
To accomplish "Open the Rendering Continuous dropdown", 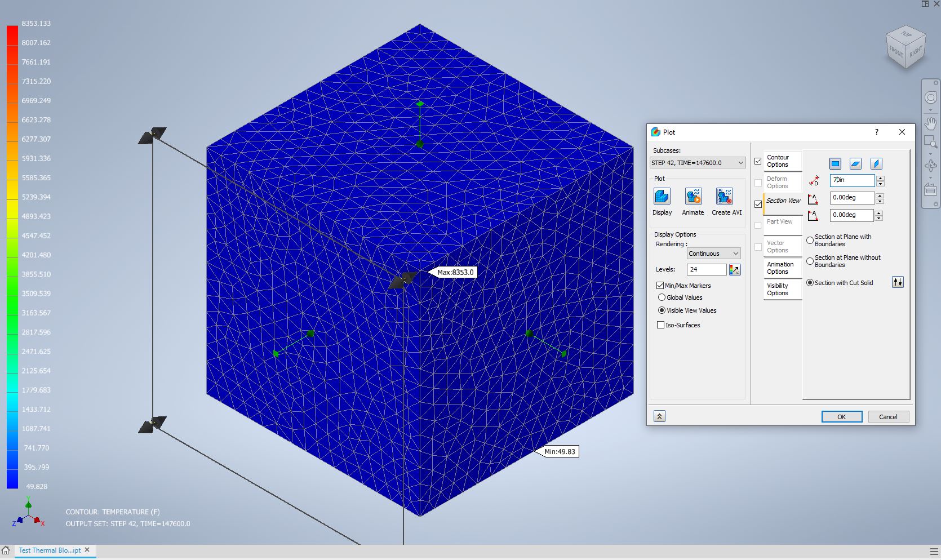I will tap(713, 254).
